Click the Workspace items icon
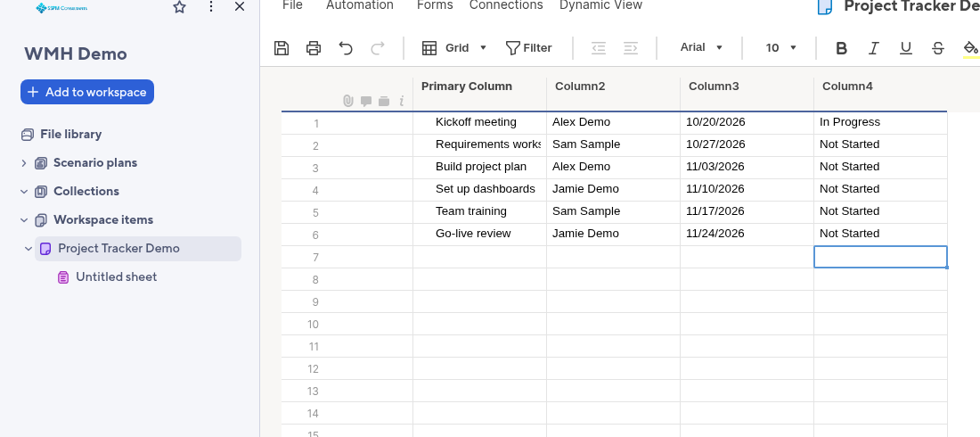 pos(41,220)
